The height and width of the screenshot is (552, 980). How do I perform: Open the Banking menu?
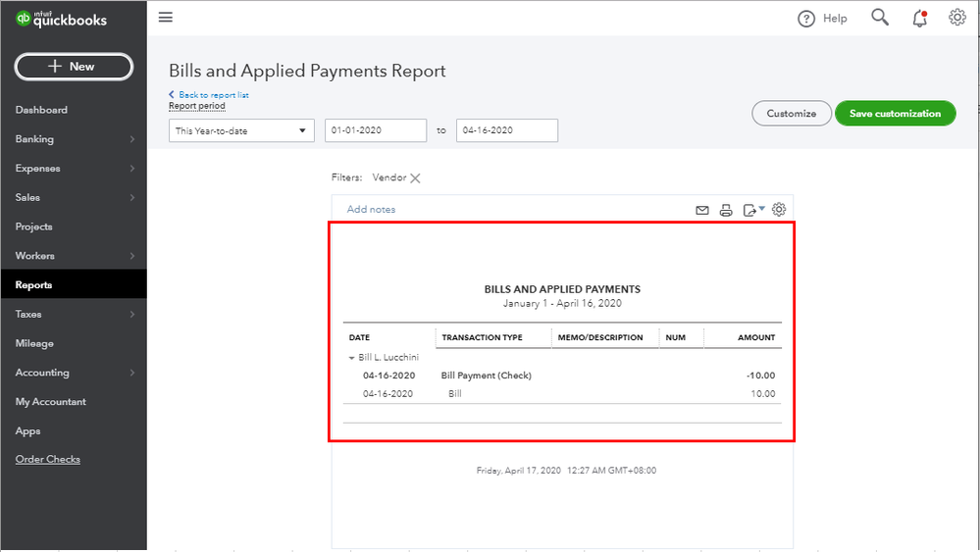(34, 138)
